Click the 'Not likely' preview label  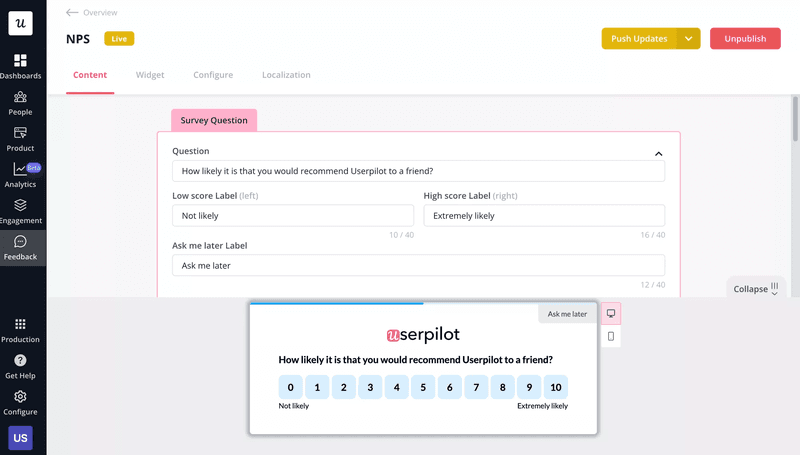click(293, 406)
